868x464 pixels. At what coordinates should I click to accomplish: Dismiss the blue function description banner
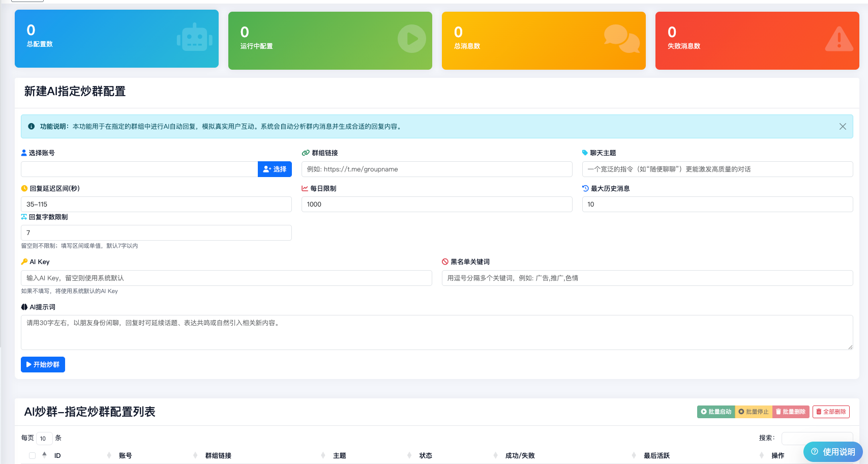(843, 127)
